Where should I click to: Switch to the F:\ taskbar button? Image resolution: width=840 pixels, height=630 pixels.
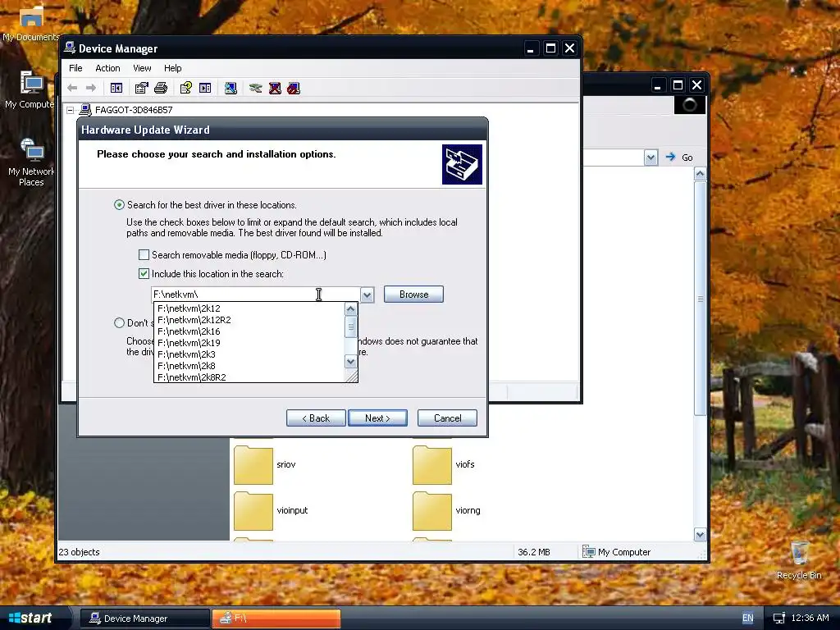coord(276,619)
